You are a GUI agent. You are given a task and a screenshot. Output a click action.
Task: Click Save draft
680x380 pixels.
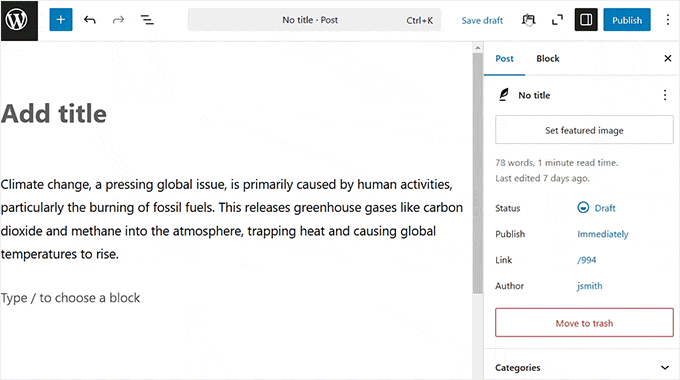[x=482, y=20]
